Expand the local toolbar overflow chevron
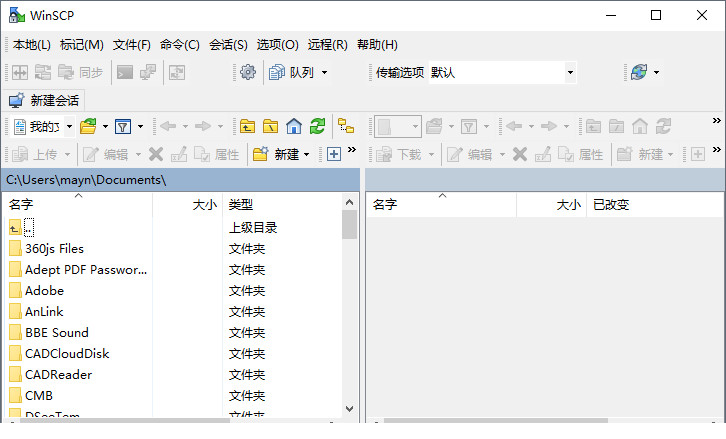 click(352, 150)
